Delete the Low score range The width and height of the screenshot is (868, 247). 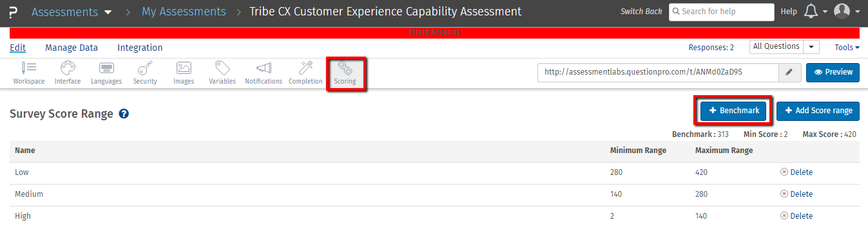click(x=796, y=172)
